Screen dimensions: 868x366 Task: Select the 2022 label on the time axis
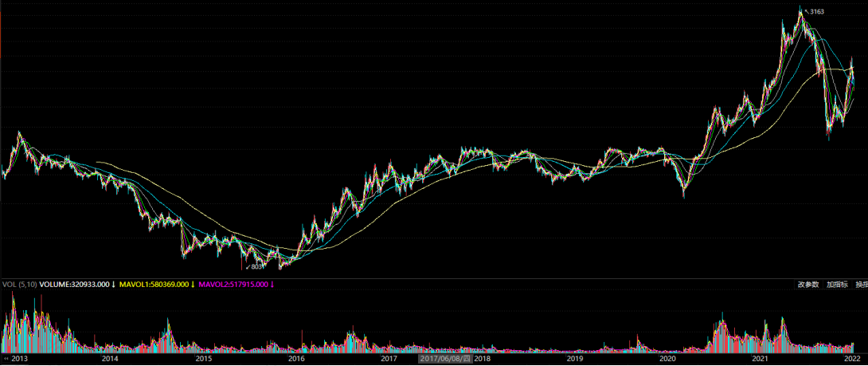[851, 360]
